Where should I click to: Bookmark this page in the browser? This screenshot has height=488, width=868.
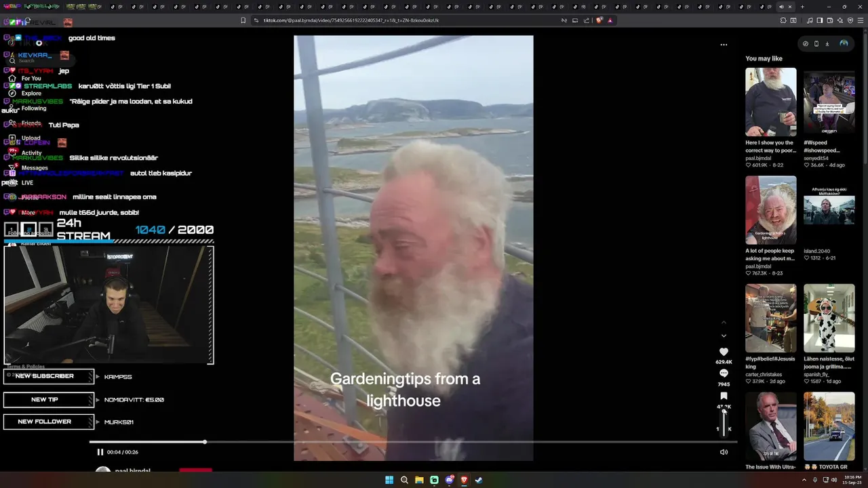point(243,20)
